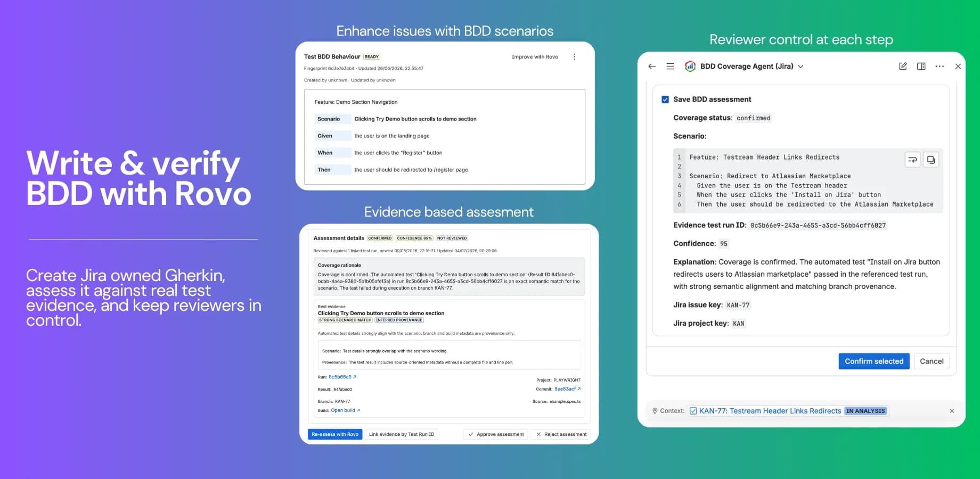Click Link evidence by Test Run ID
Image resolution: width=980 pixels, height=479 pixels.
click(x=402, y=434)
